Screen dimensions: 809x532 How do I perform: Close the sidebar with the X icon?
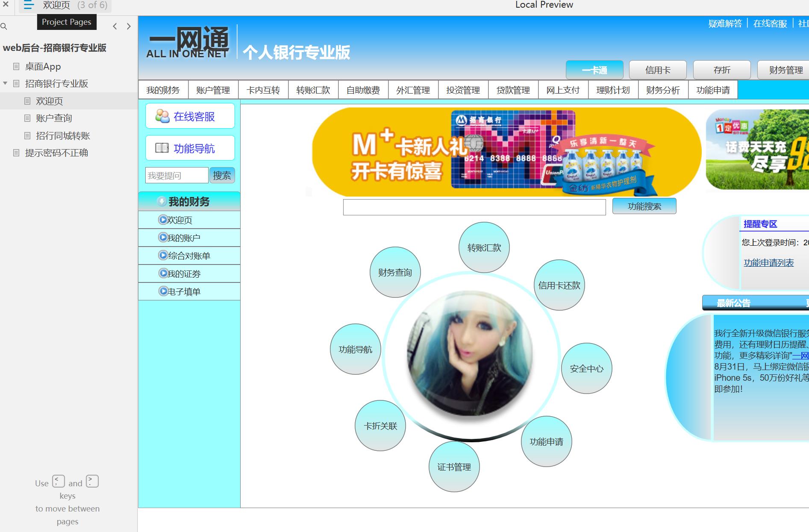(6, 5)
